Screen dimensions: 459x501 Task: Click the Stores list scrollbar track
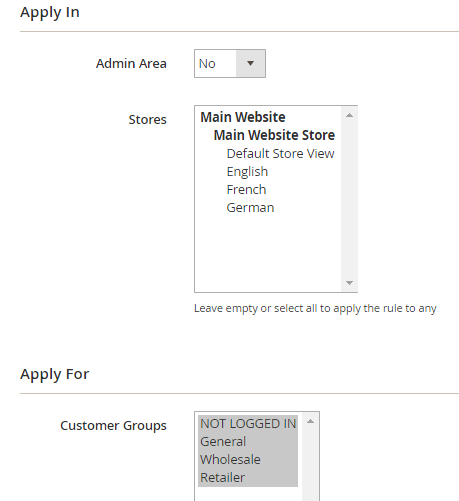tap(349, 199)
